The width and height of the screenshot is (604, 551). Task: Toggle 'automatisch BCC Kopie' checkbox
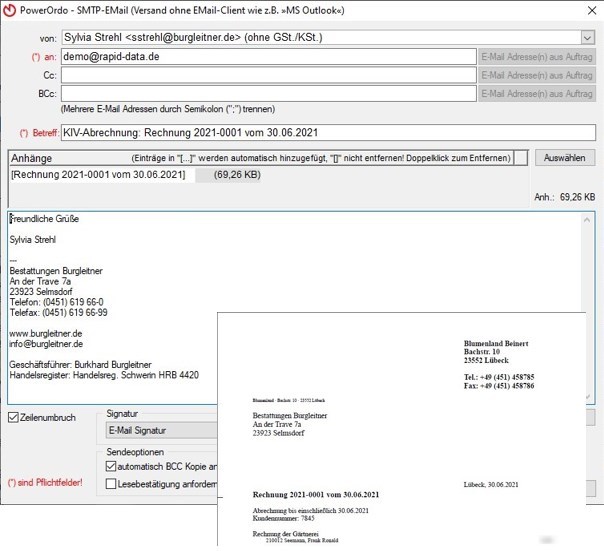(x=111, y=466)
